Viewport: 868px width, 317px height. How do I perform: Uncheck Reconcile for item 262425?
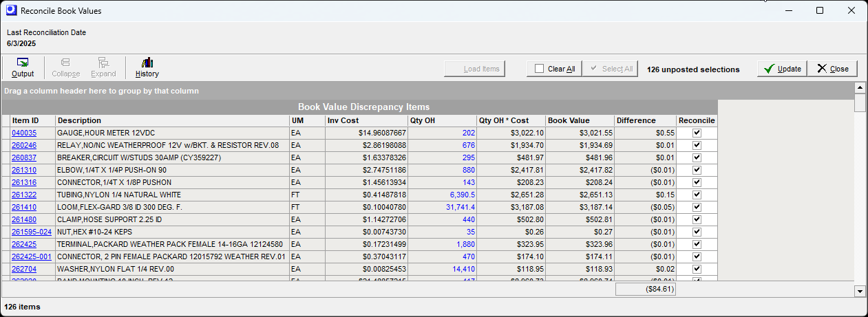pyautogui.click(x=697, y=244)
